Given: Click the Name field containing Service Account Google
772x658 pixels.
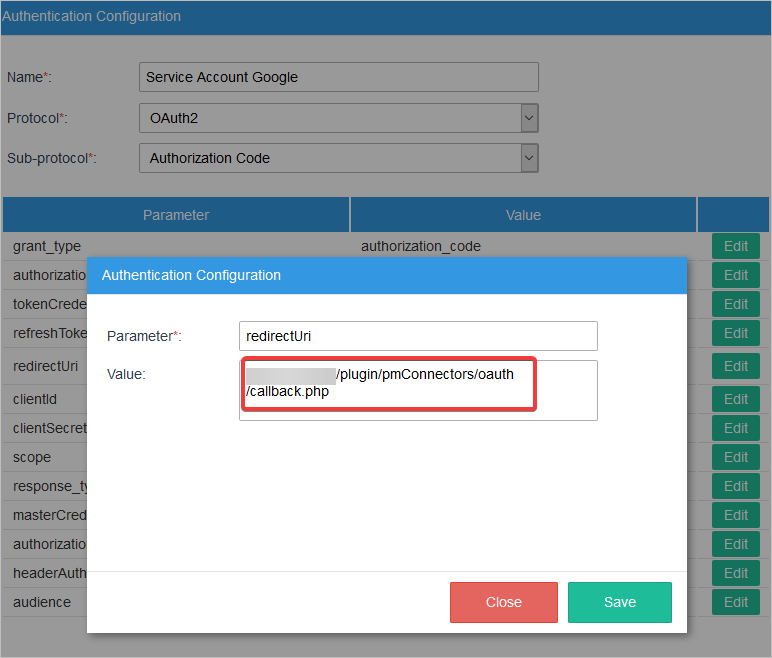Looking at the screenshot, I should click(x=338, y=77).
